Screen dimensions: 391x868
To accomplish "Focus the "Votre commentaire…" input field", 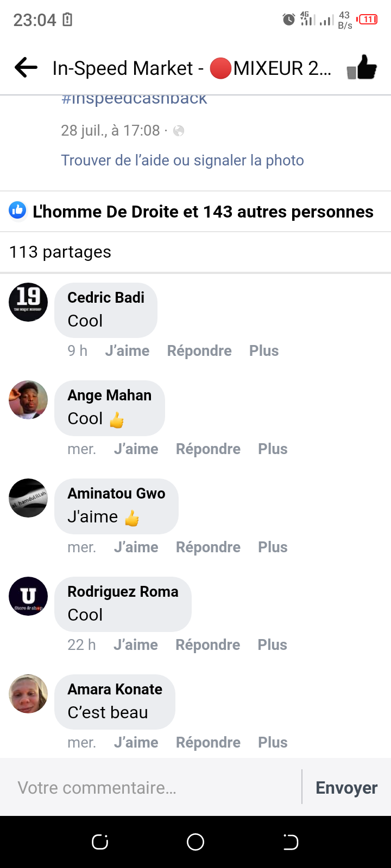I will (152, 788).
